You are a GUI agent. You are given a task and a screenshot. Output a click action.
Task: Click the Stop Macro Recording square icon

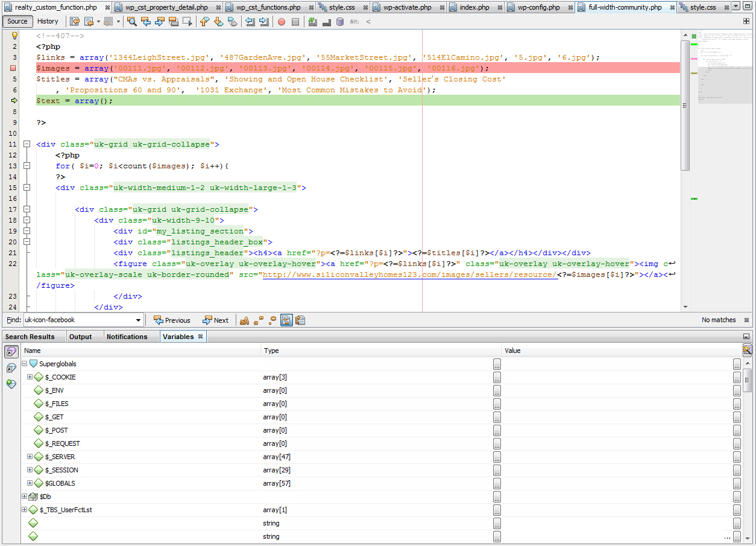(x=295, y=22)
